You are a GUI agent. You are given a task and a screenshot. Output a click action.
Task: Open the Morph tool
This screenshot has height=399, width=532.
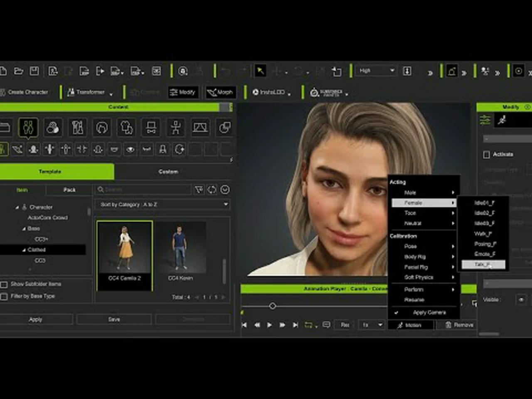click(220, 92)
